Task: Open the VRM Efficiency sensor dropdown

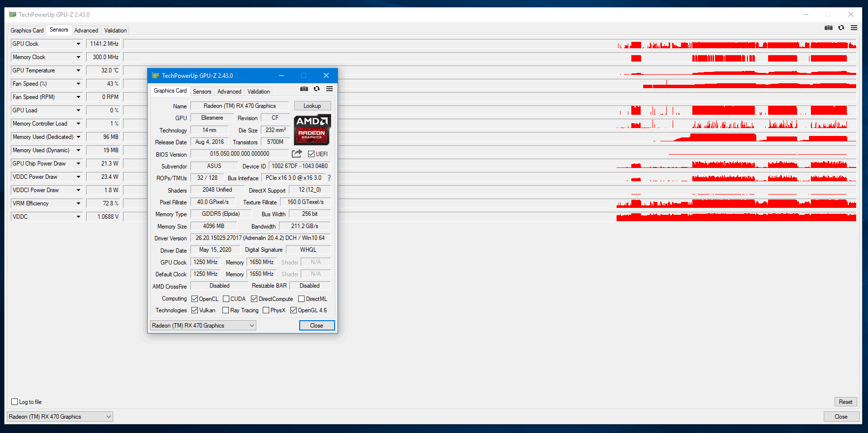Action: (x=78, y=203)
